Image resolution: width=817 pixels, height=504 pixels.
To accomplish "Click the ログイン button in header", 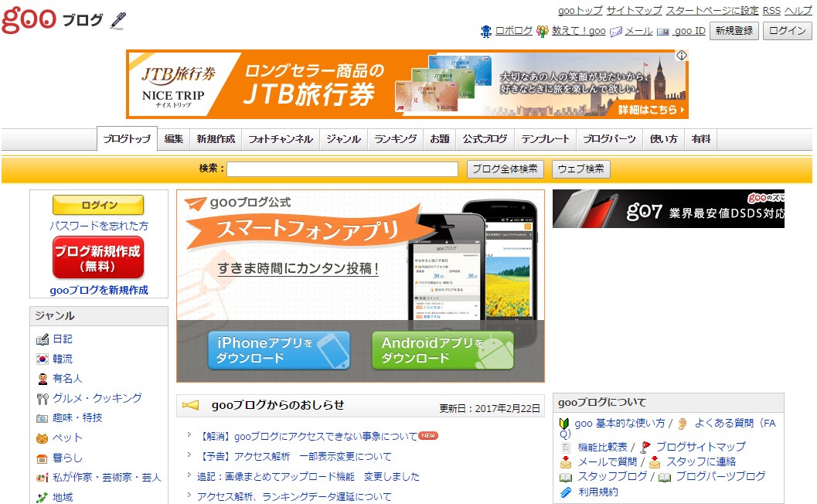I will [788, 31].
